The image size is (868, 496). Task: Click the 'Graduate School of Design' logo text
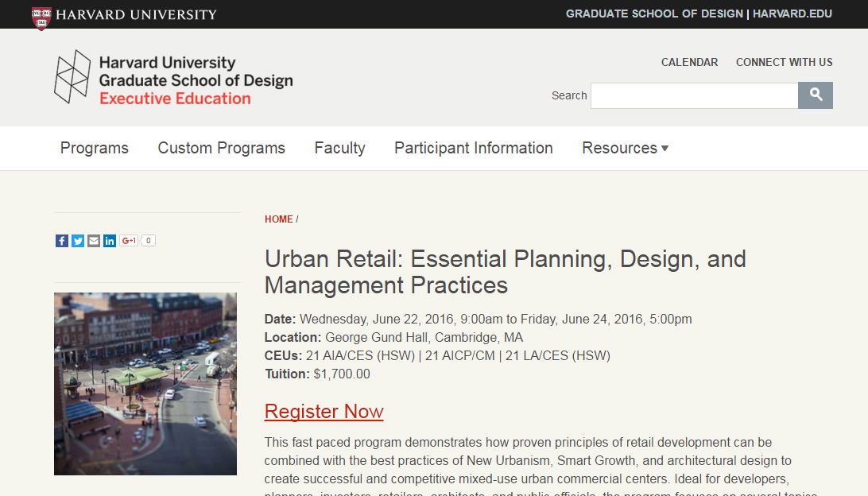196,81
